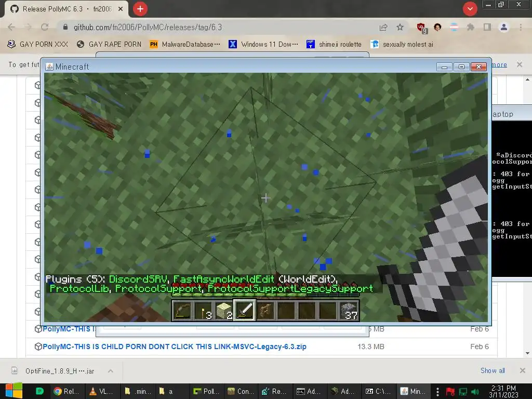Open the Windows 11 Download bookmark
Image resolution: width=532 pixels, height=399 pixels.
click(263, 45)
